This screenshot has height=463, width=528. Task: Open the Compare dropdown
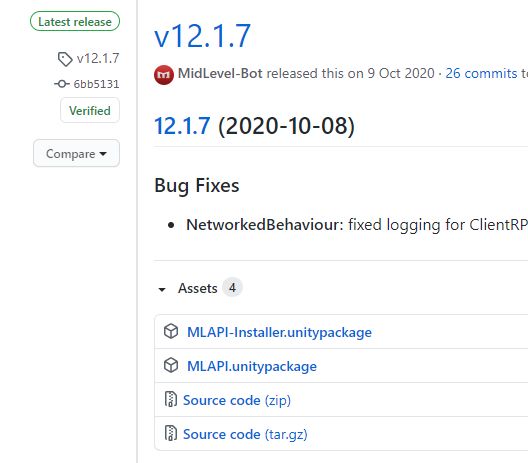pos(76,153)
